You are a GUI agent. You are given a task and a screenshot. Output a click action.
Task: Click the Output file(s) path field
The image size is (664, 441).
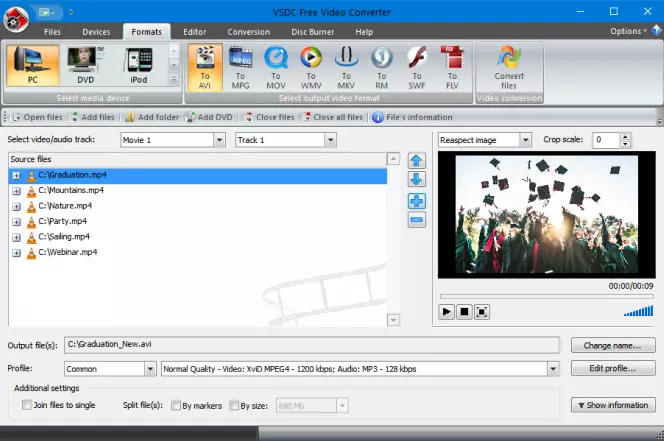point(311,345)
